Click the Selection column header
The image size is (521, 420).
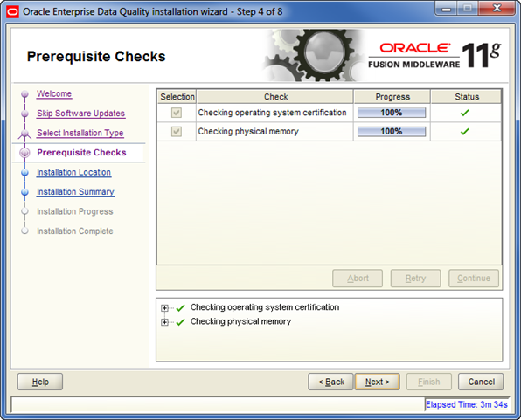click(177, 97)
